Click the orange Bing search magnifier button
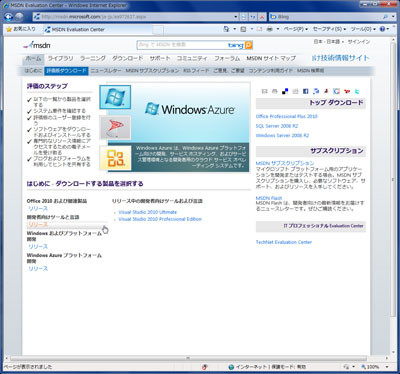Viewport: 400px width, 374px height. click(x=248, y=45)
